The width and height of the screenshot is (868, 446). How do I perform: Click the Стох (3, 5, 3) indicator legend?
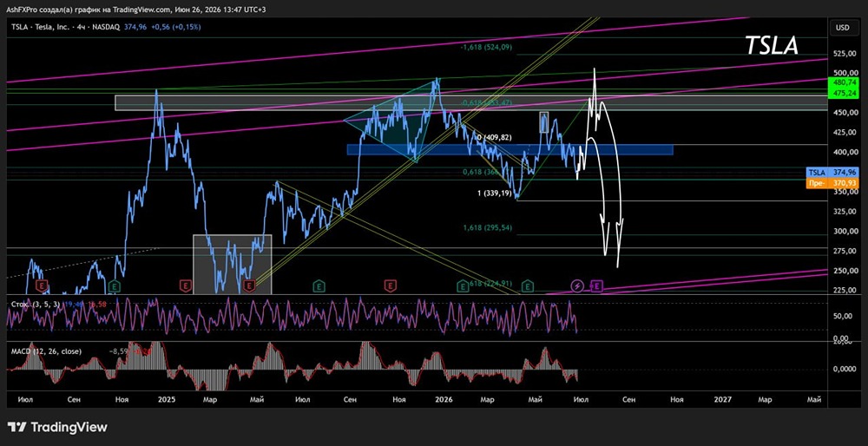(x=37, y=303)
